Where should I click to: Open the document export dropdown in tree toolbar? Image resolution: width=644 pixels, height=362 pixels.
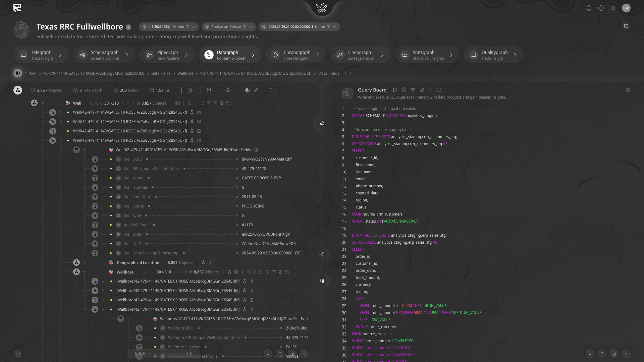tap(191, 90)
